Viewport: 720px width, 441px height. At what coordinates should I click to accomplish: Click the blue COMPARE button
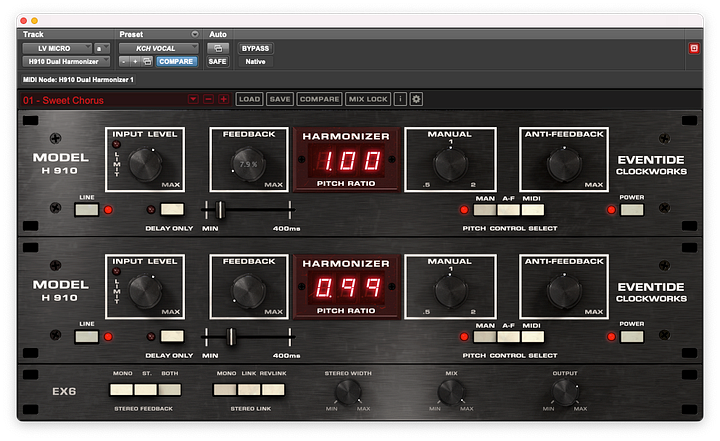tap(176, 62)
